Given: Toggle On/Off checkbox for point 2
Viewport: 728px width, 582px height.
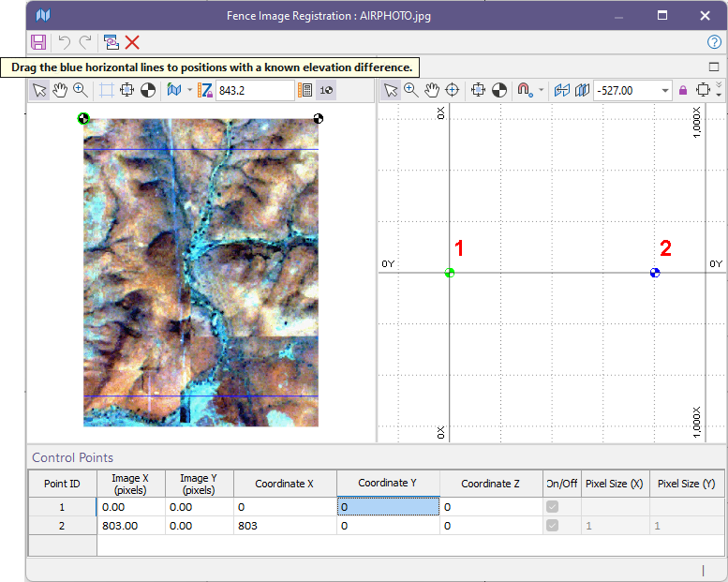Looking at the screenshot, I should coord(553,526).
